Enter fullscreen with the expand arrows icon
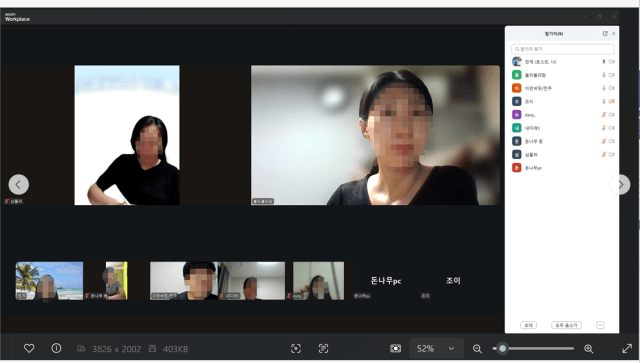The image size is (640, 363). [x=627, y=348]
